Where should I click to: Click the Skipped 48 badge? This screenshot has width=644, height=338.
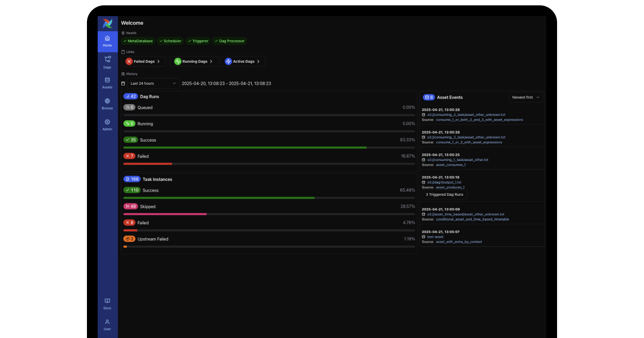tap(130, 206)
